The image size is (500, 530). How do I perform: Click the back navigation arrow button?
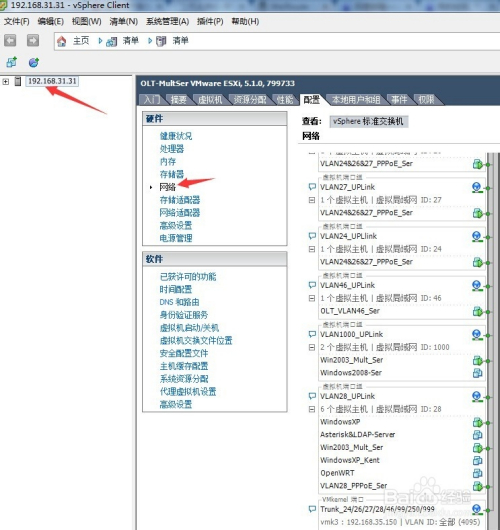[10, 41]
